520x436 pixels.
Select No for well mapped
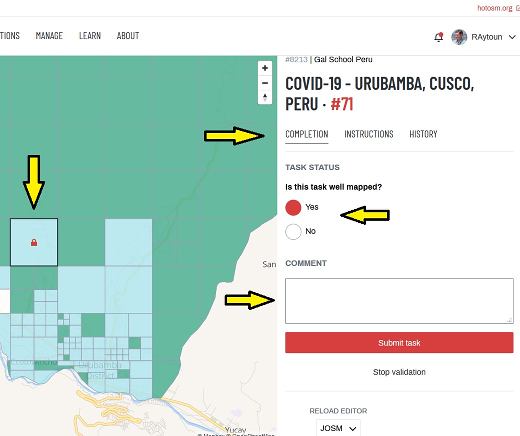[x=293, y=232]
